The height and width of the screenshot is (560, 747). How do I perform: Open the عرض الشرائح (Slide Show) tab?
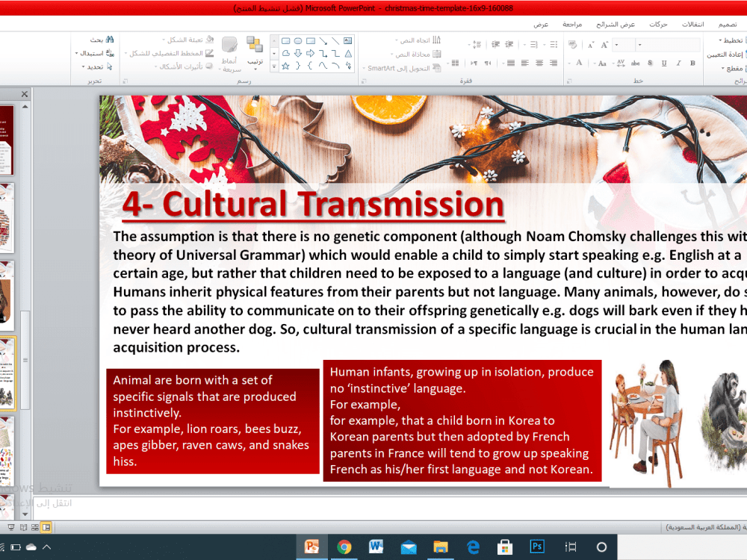(616, 25)
